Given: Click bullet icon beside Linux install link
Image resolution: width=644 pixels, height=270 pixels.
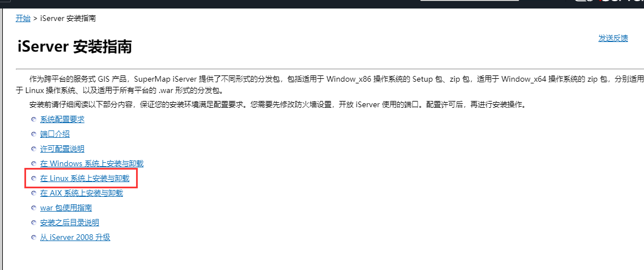Looking at the screenshot, I should 34,178.
